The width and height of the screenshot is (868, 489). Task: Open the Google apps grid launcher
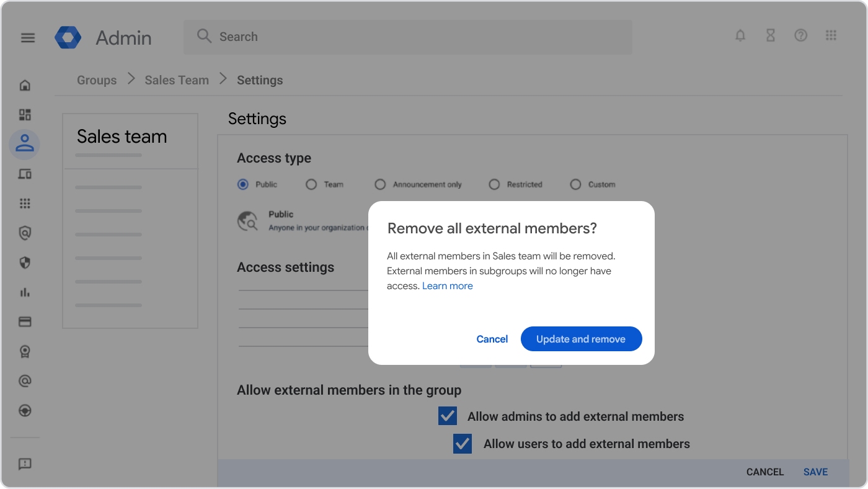point(831,36)
